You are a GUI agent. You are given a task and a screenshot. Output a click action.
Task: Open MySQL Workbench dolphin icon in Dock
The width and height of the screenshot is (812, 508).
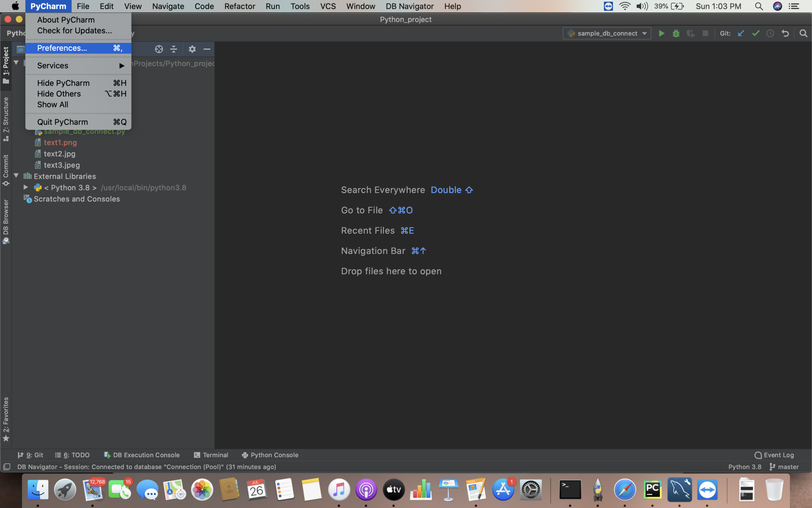tap(680, 490)
